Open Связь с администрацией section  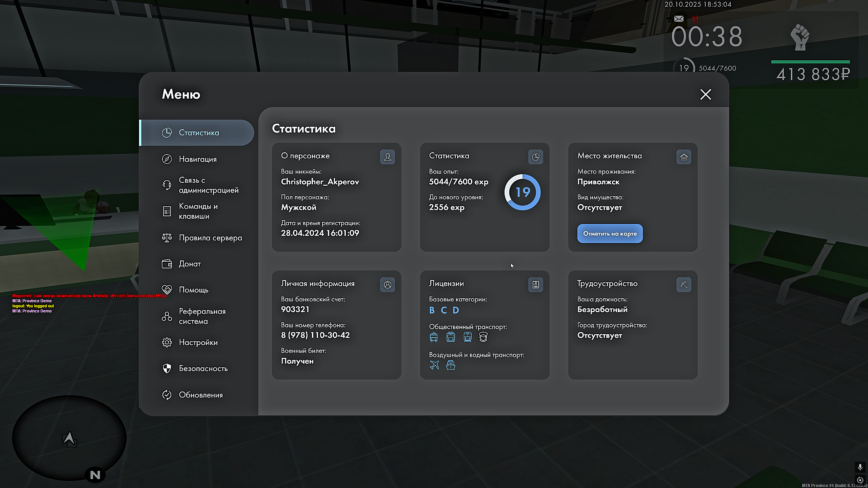click(208, 185)
